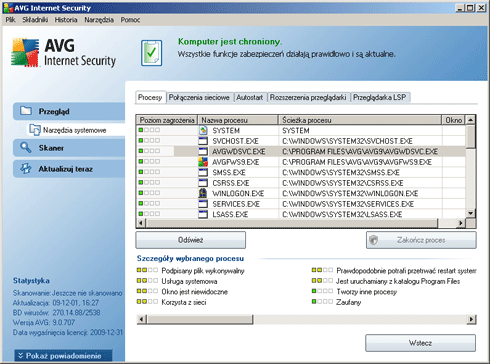This screenshot has width=490, height=364.
Task: Click the Komputer jest chroniony status text
Action: tap(230, 42)
